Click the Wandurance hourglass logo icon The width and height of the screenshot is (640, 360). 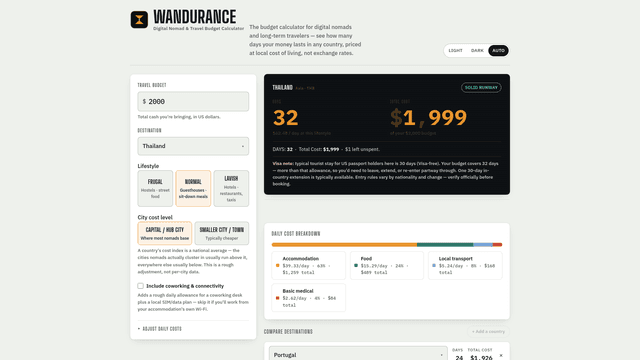(139, 20)
